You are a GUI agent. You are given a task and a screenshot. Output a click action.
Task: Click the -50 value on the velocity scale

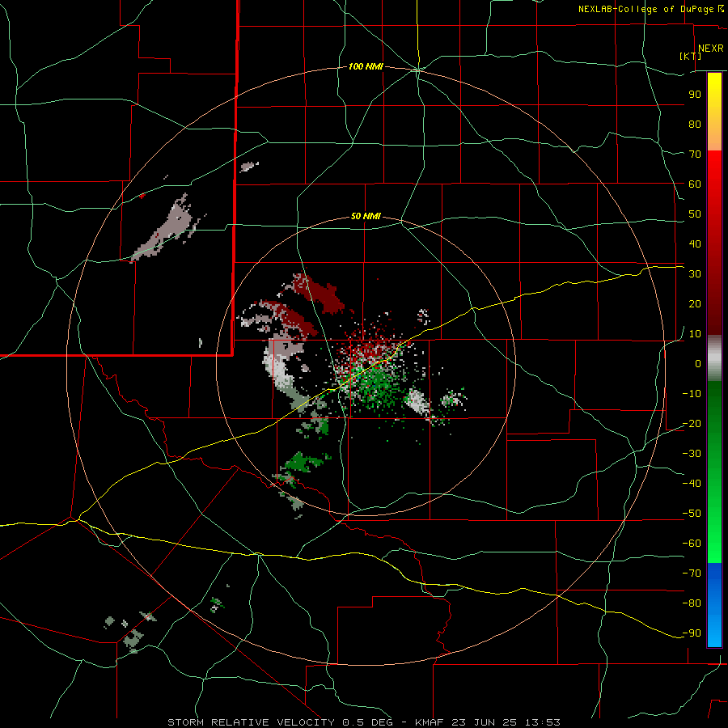[x=692, y=514]
